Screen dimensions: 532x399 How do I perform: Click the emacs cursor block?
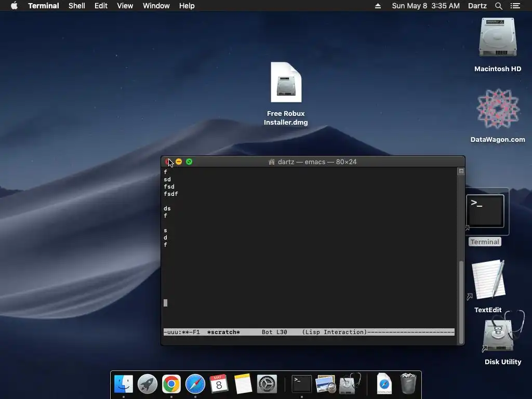[166, 303]
